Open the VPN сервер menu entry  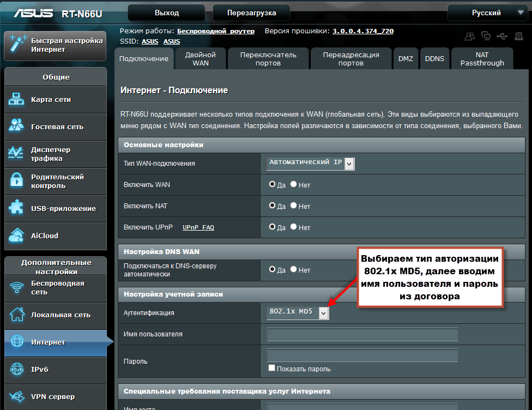56,397
